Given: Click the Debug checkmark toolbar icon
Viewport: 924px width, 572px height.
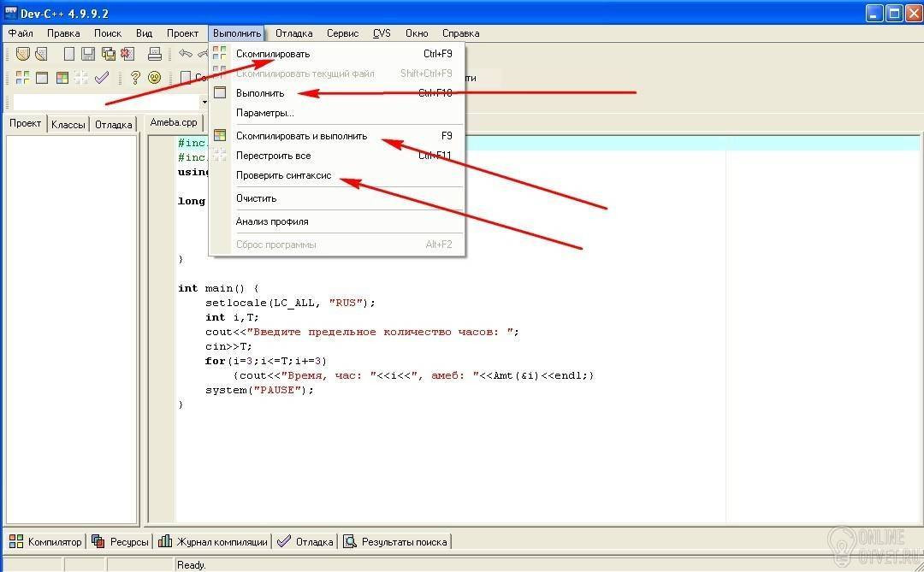Looking at the screenshot, I should pyautogui.click(x=102, y=78).
